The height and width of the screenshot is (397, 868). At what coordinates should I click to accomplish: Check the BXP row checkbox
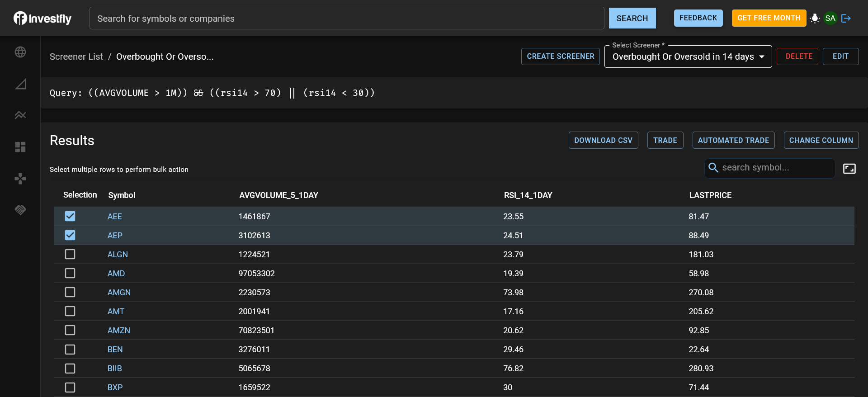(x=70, y=388)
